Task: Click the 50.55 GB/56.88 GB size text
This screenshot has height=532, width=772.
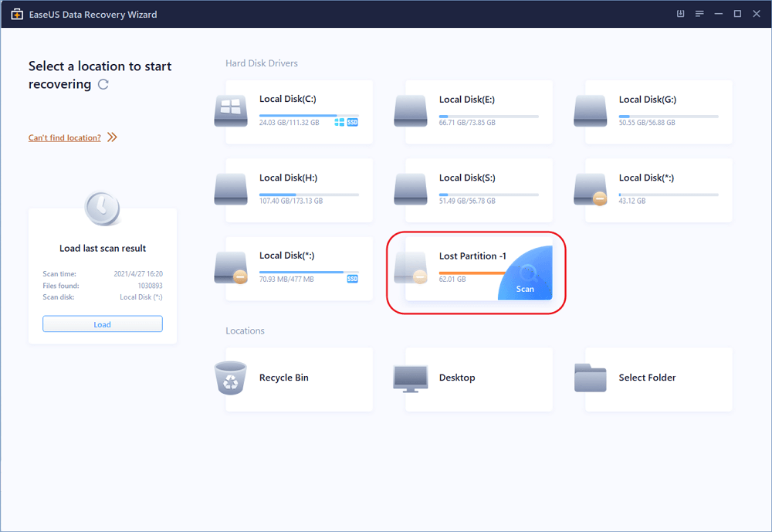Action: click(647, 122)
